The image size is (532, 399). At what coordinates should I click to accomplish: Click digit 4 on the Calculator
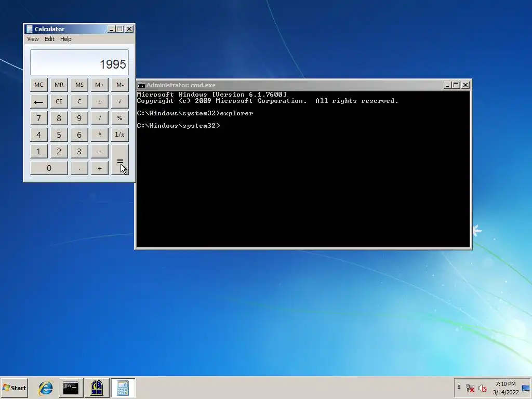(38, 135)
